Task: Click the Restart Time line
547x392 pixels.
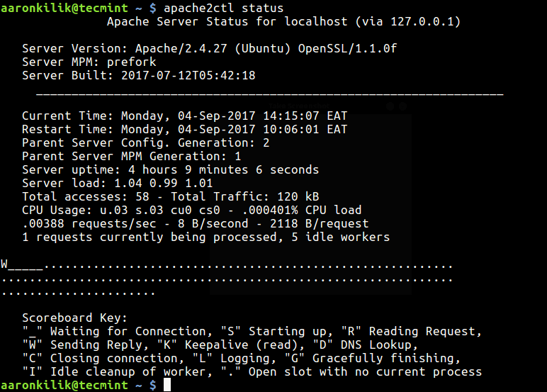Action: tap(184, 129)
